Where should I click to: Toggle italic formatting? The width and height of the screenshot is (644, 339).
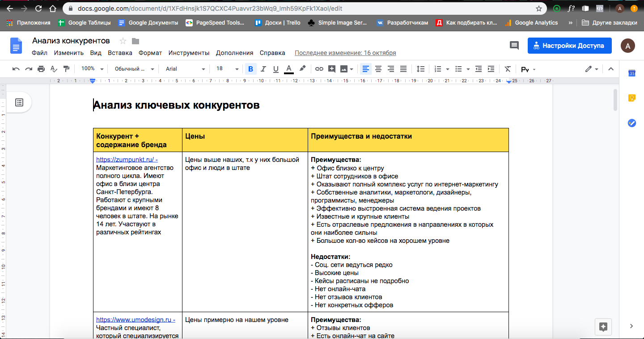click(263, 69)
